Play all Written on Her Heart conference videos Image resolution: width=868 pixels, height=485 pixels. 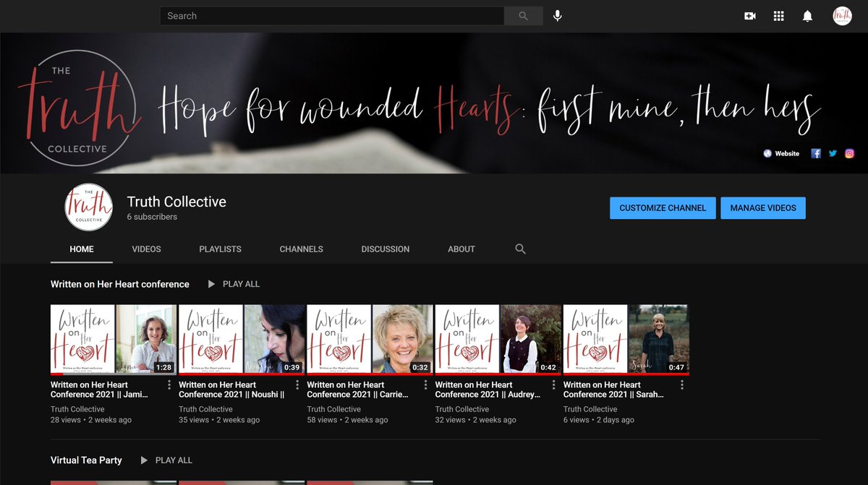click(x=233, y=284)
